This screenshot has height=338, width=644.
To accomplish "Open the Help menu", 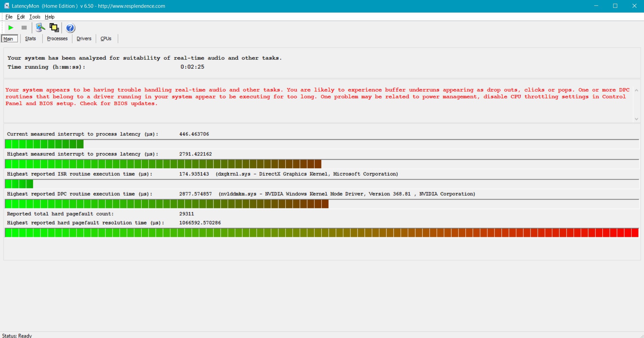I will pos(50,17).
